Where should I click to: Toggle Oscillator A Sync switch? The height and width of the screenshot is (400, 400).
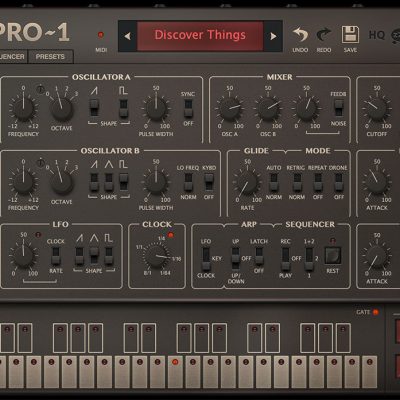tap(188, 108)
